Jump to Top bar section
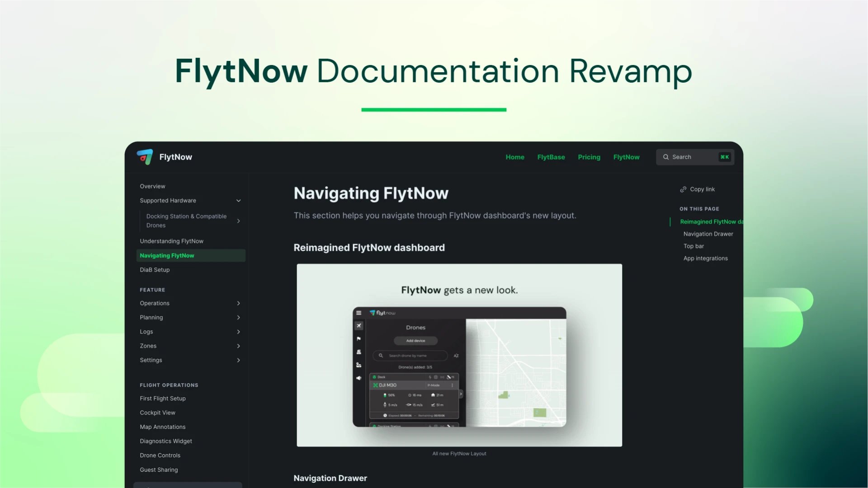The height and width of the screenshot is (488, 868). coord(693,246)
